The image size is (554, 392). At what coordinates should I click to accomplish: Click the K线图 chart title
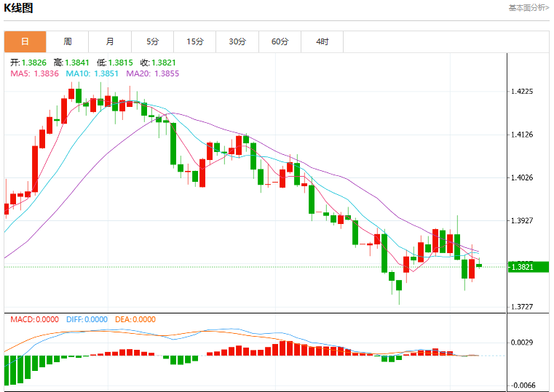[x=18, y=8]
